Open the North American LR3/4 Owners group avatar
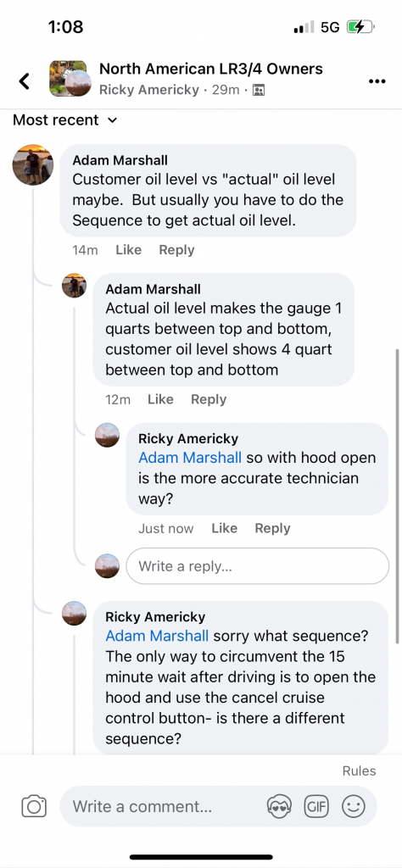Screen dimensions: 402x868 tap(70, 78)
